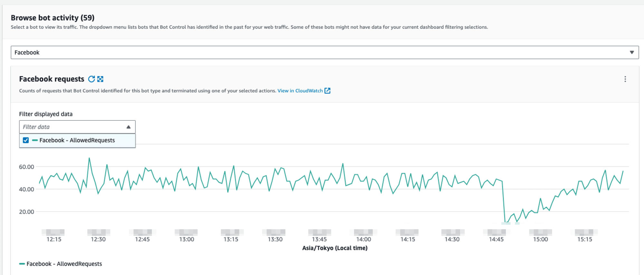Viewport: 644px width, 275px height.
Task: Click the 14:30 time axis label
Action: click(x=452, y=239)
